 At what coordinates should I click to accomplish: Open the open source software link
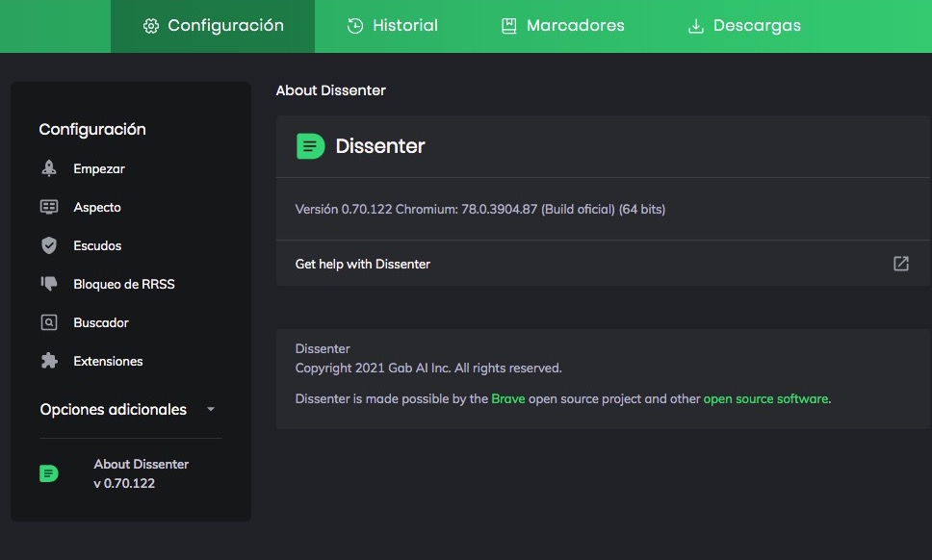click(765, 398)
